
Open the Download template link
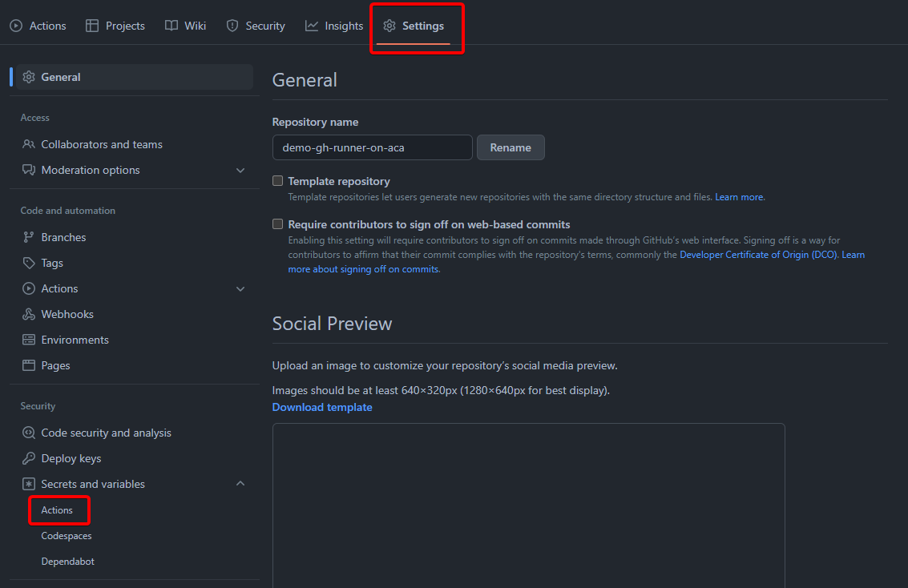click(x=322, y=407)
